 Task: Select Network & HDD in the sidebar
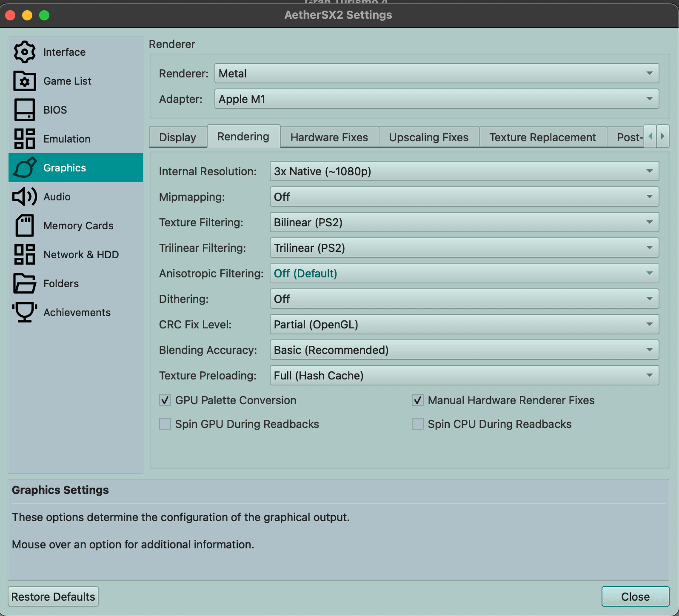point(81,255)
